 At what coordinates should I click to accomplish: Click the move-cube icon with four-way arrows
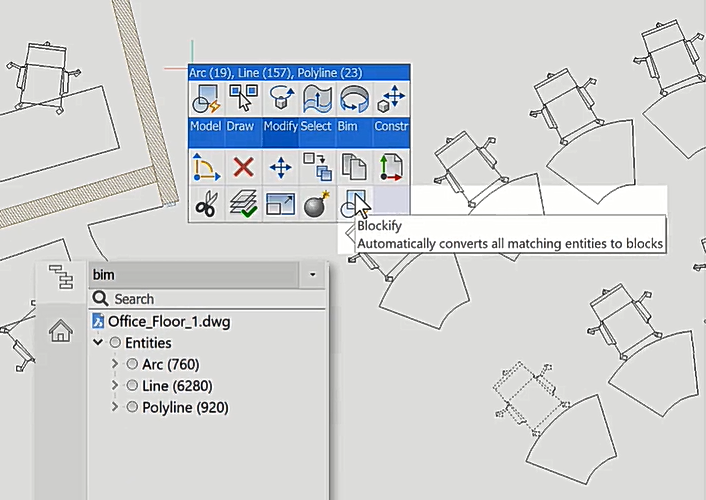(x=391, y=99)
